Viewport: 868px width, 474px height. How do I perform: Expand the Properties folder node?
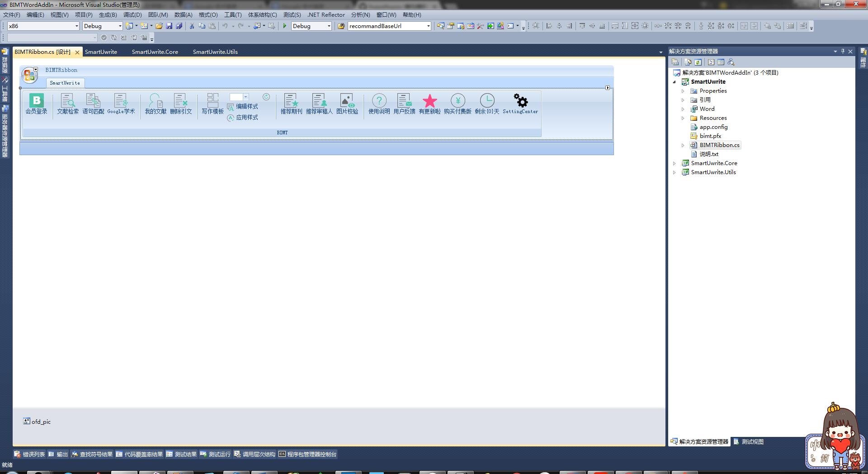click(683, 91)
